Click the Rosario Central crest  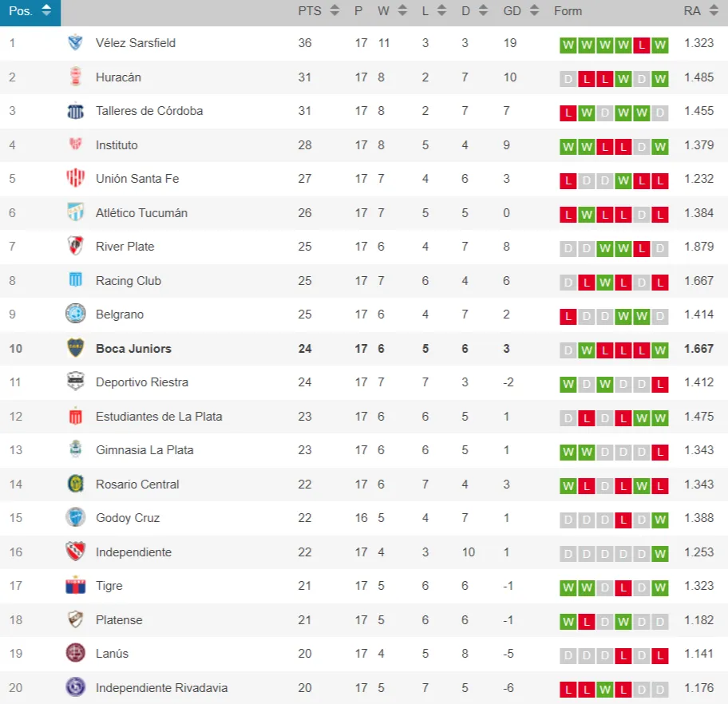point(75,484)
